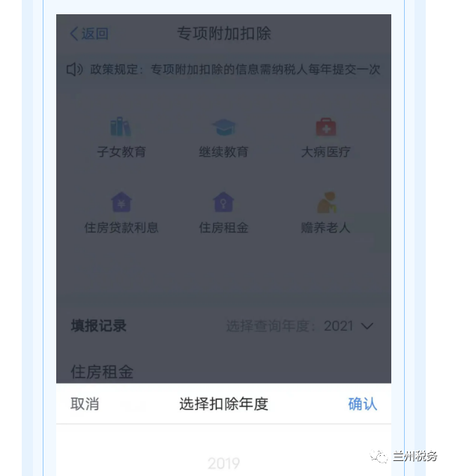452x476 pixels.
Task: Tap 确认 to confirm deduction year
Action: click(363, 404)
